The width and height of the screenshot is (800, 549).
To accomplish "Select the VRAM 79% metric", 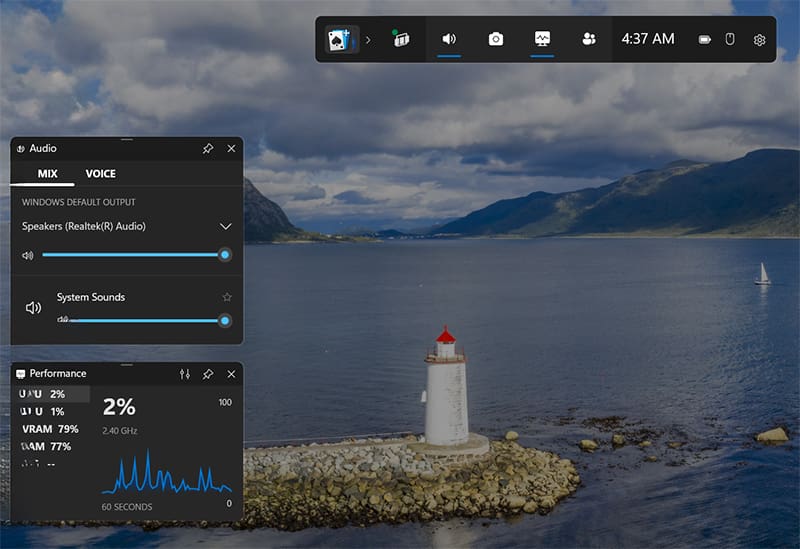I will point(50,429).
